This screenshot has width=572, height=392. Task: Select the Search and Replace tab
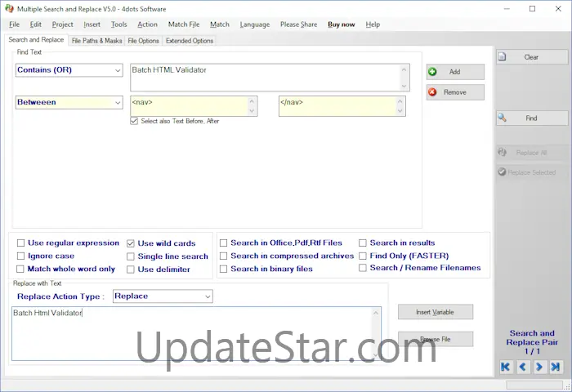click(36, 40)
